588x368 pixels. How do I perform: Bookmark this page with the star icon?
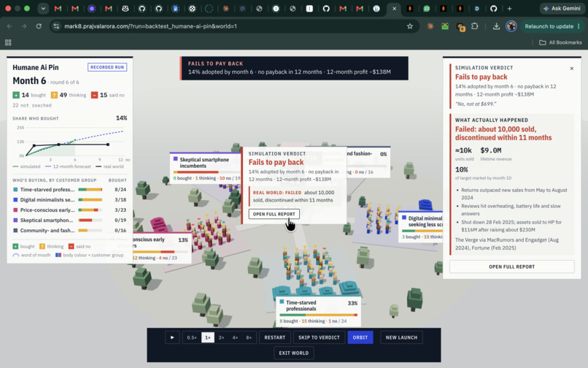click(410, 26)
